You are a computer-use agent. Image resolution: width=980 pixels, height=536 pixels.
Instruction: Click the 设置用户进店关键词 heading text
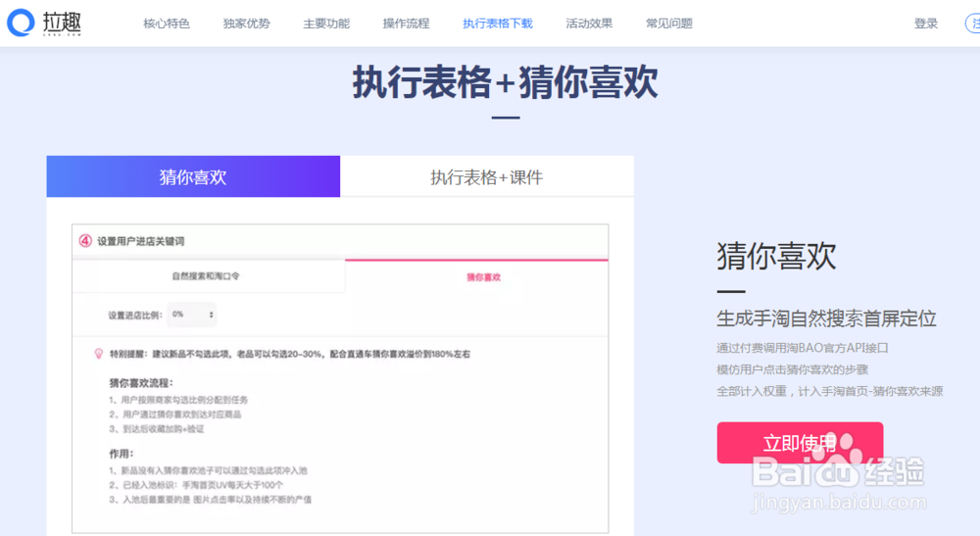coord(140,241)
